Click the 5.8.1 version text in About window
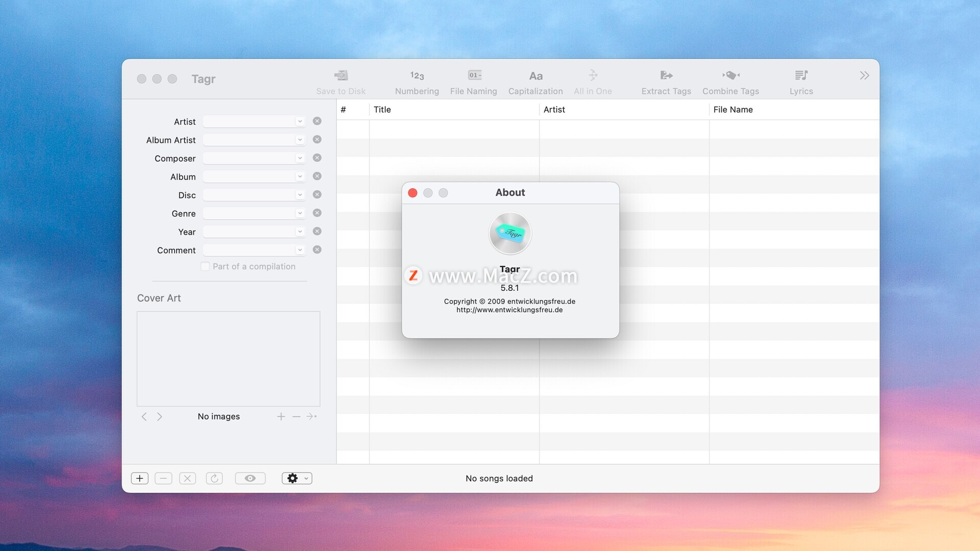This screenshot has width=980, height=551. [x=509, y=288]
